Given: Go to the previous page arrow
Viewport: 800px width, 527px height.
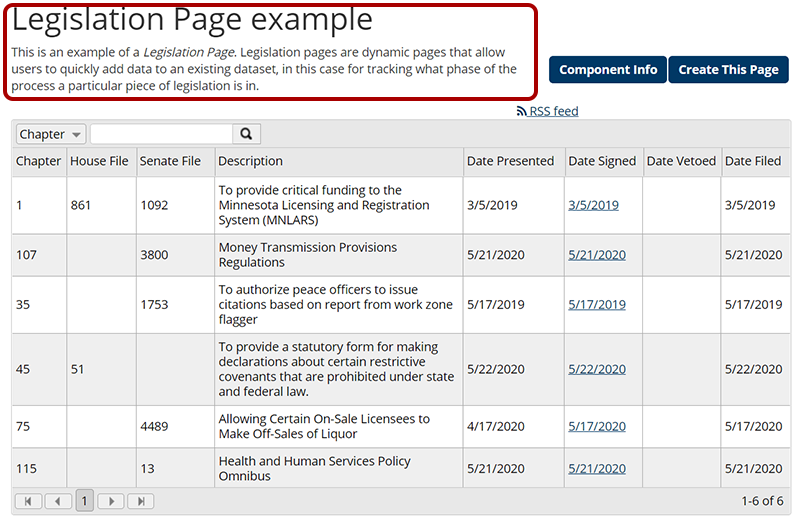Looking at the screenshot, I should coord(57,501).
